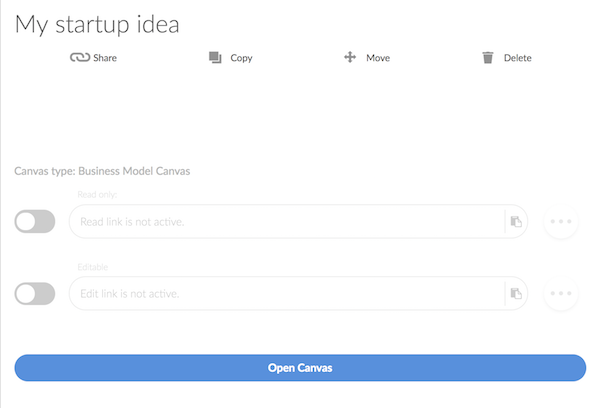Select the Copy text label
This screenshot has width=600, height=408.
[x=241, y=58]
